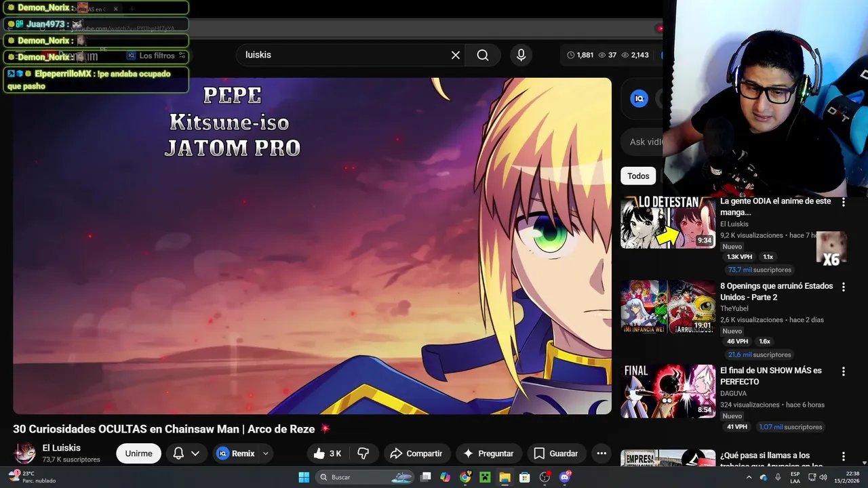Open El Luiskis channel avatar

(x=25, y=453)
